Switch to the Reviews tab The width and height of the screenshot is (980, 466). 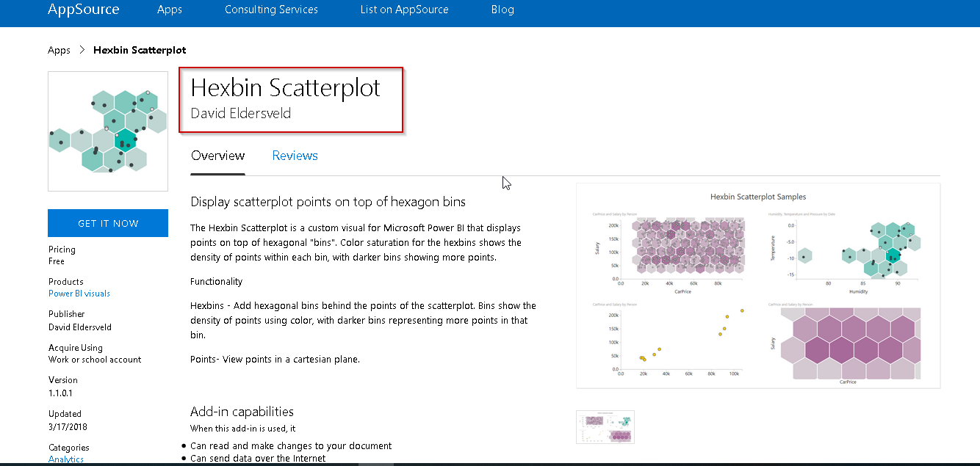[x=295, y=156]
